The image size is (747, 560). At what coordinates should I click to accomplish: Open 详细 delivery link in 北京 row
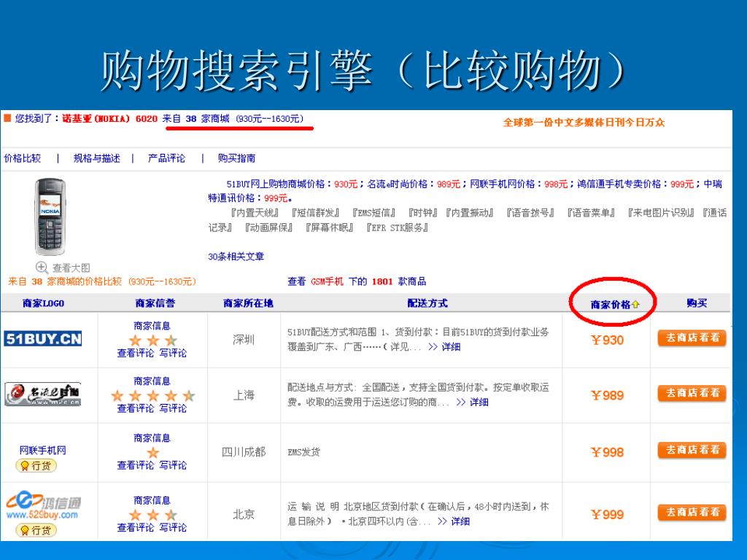pyautogui.click(x=460, y=521)
